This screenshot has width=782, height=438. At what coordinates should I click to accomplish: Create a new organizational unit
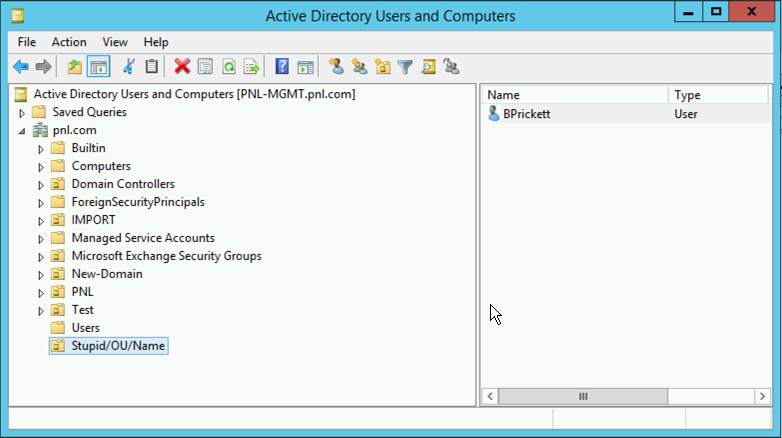point(383,67)
